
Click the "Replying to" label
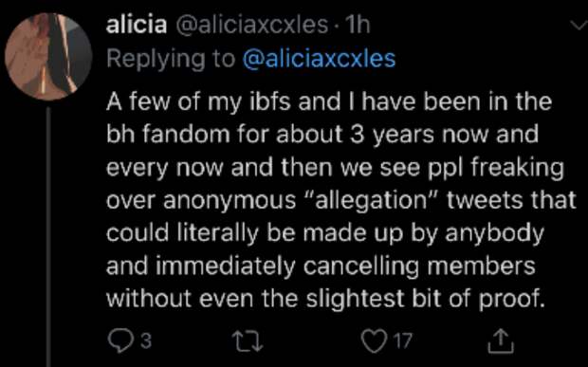click(171, 60)
